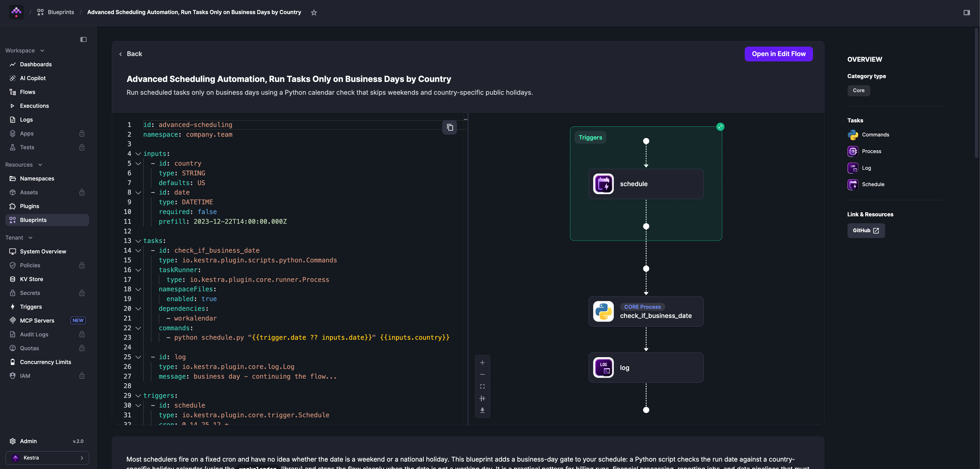The width and height of the screenshot is (980, 469).
Task: Star this blueprint as favorite
Action: (314, 13)
